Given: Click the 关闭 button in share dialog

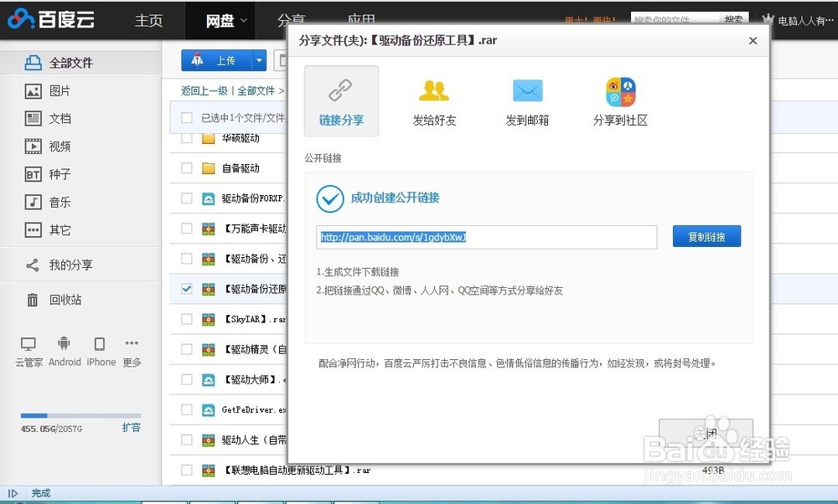Looking at the screenshot, I should pyautogui.click(x=706, y=433).
